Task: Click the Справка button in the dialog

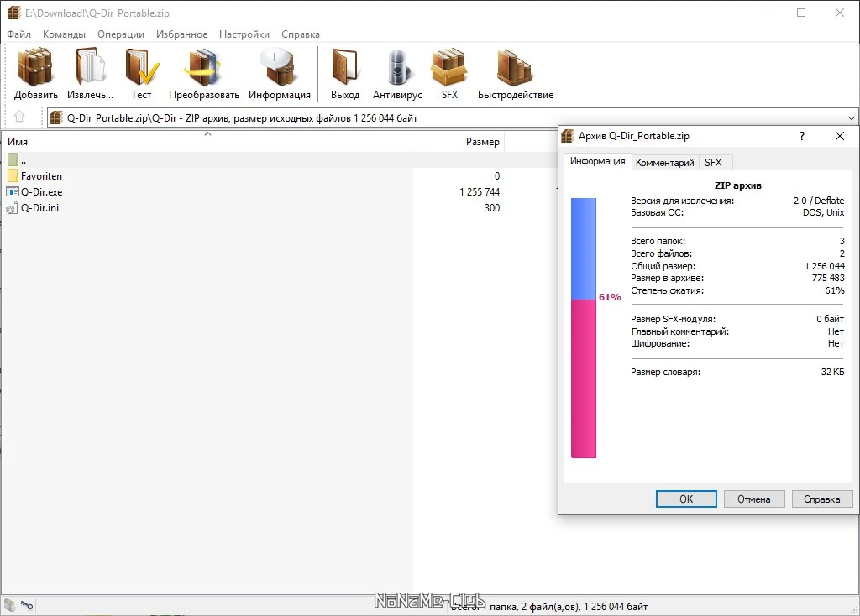Action: [x=821, y=499]
